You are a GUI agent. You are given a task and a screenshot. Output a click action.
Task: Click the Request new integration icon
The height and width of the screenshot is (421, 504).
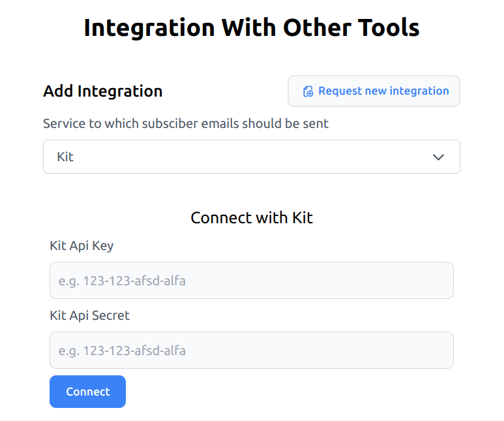click(x=308, y=91)
